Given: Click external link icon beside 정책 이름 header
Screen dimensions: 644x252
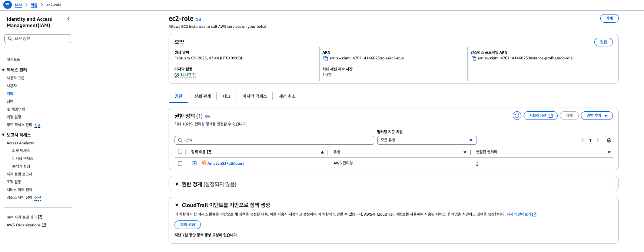Looking at the screenshot, I should (209, 152).
